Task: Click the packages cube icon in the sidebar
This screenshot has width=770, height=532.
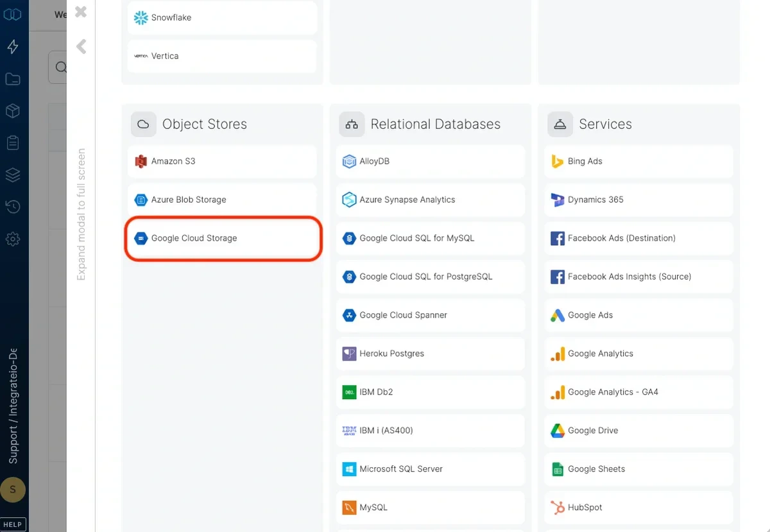Action: 13,110
